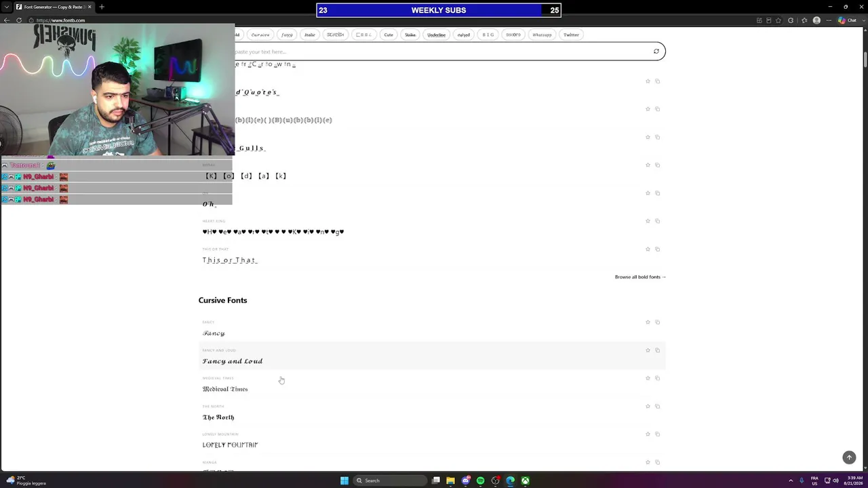The image size is (868, 488).
Task: Favorite the Lonely Mountain font
Action: (648, 434)
